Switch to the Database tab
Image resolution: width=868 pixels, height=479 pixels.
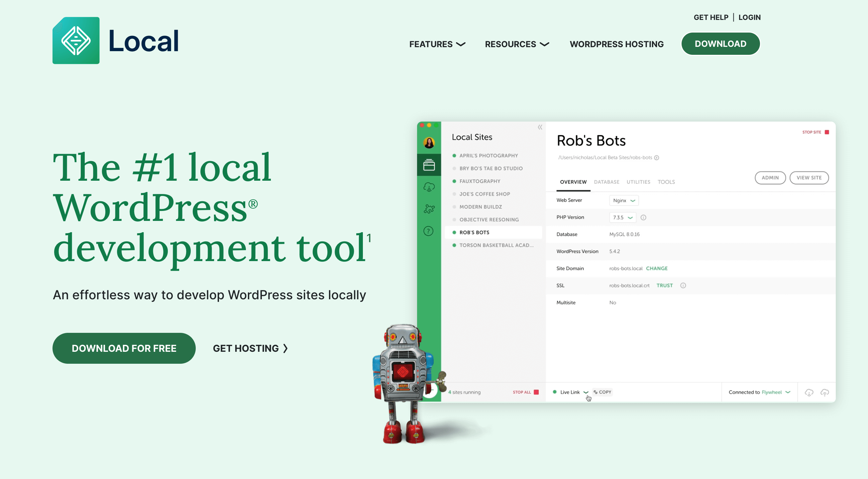(x=606, y=182)
